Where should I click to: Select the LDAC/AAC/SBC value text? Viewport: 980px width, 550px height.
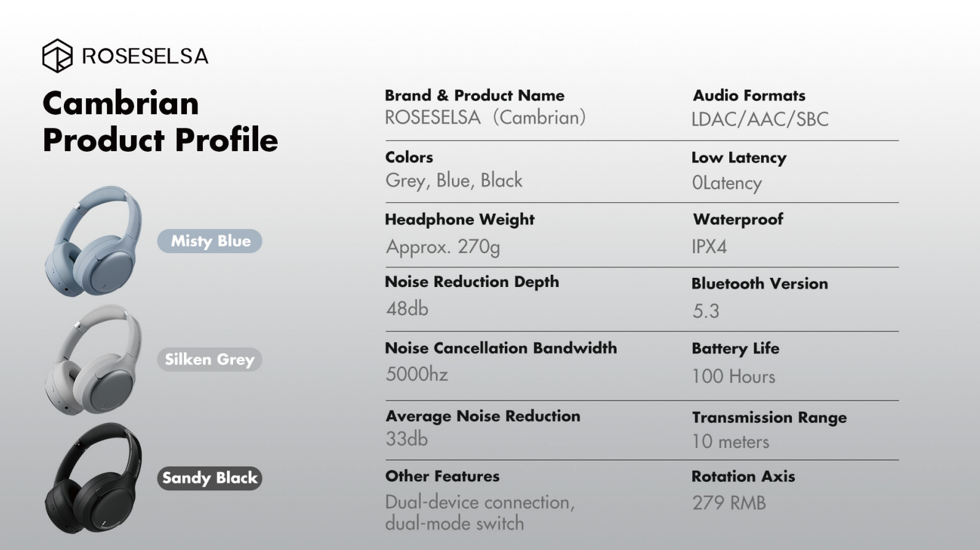pos(760,119)
